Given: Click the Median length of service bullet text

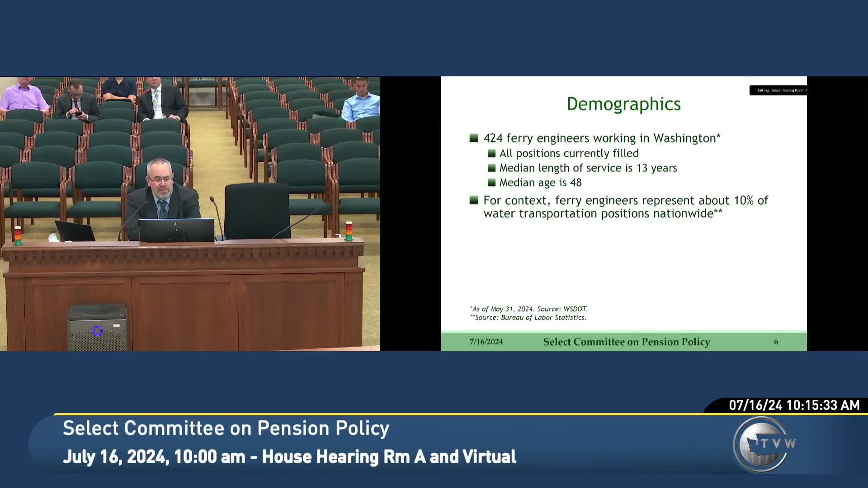Looking at the screenshot, I should (588, 168).
